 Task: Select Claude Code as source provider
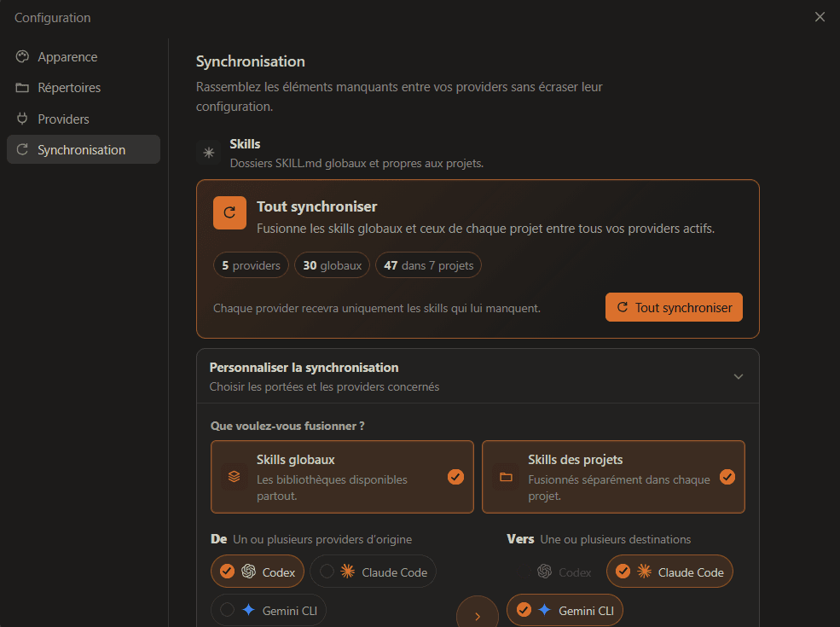(x=373, y=572)
